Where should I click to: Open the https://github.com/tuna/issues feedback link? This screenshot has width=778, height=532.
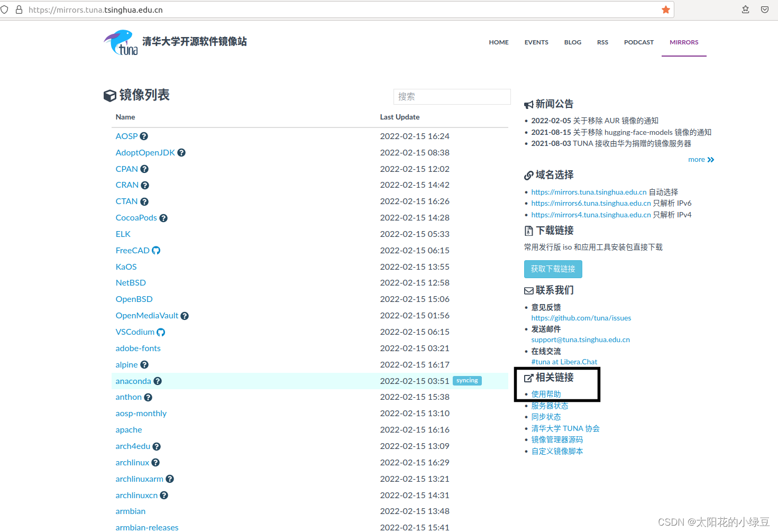[x=581, y=318]
